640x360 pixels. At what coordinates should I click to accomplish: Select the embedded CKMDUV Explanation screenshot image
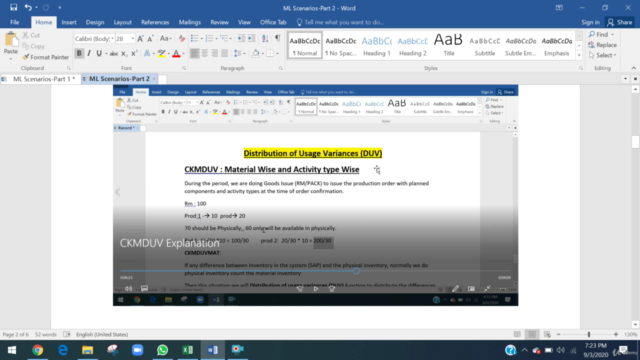pos(316,195)
